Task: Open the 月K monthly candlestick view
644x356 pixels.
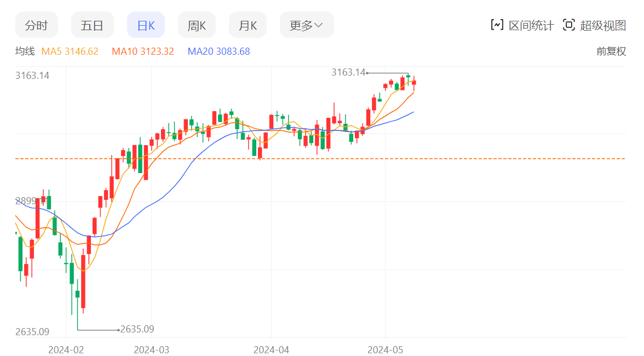Action: pyautogui.click(x=248, y=25)
